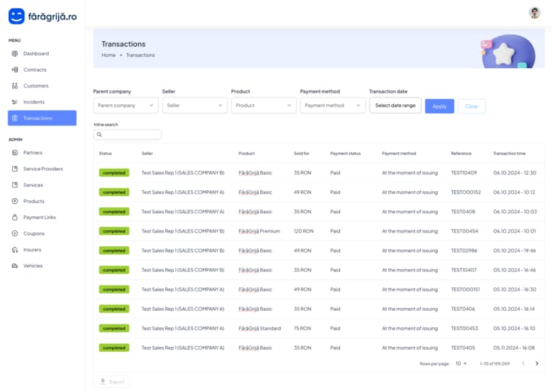Click timestamp 06.10.2024 - 12:30
The width and height of the screenshot is (552, 392).
click(515, 172)
